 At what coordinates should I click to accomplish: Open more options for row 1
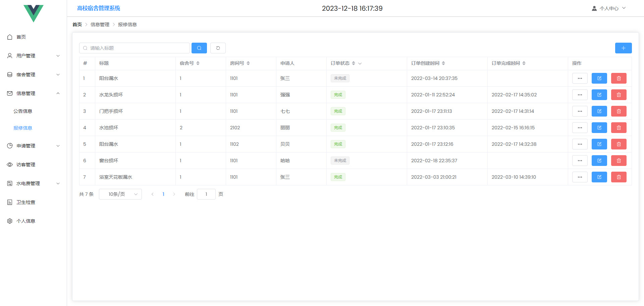click(580, 78)
